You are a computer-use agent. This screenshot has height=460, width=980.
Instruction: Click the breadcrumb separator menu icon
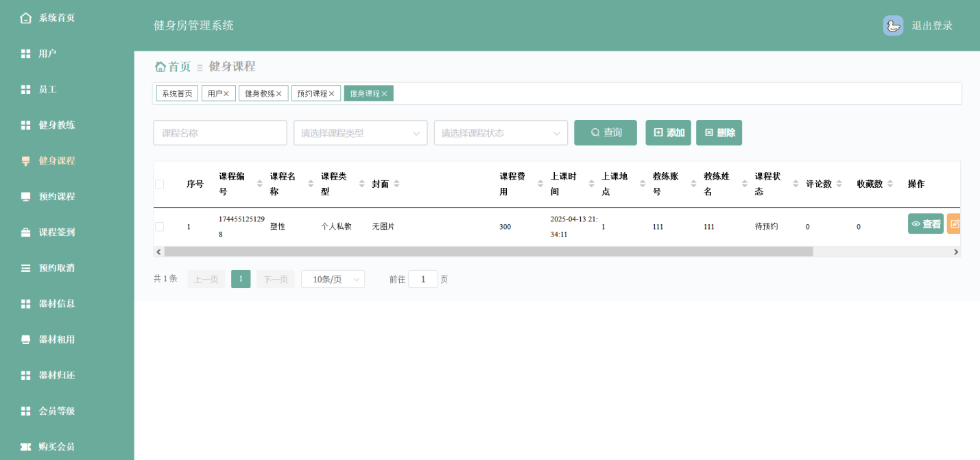click(x=200, y=67)
